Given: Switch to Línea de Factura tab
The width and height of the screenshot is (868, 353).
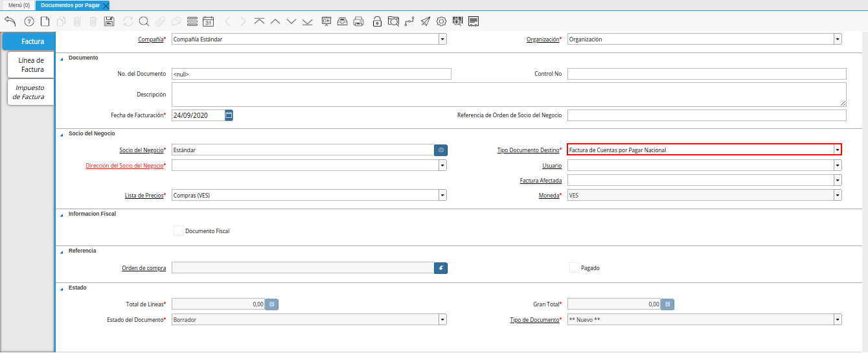Looking at the screenshot, I should [31, 65].
